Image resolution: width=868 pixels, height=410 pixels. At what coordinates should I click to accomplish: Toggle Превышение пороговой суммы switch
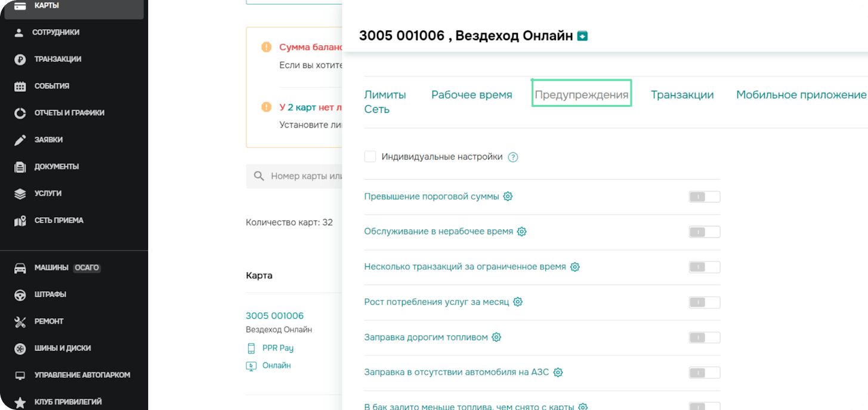tap(704, 197)
